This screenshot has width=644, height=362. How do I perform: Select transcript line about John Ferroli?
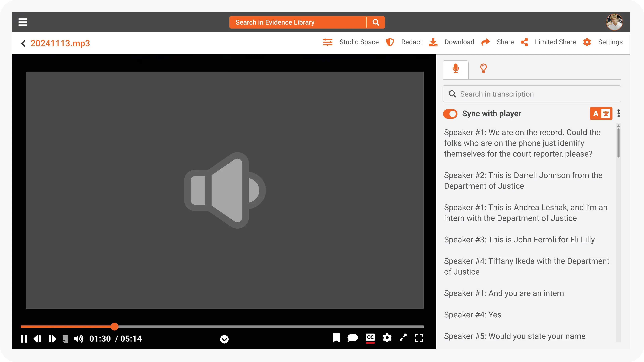(x=519, y=240)
